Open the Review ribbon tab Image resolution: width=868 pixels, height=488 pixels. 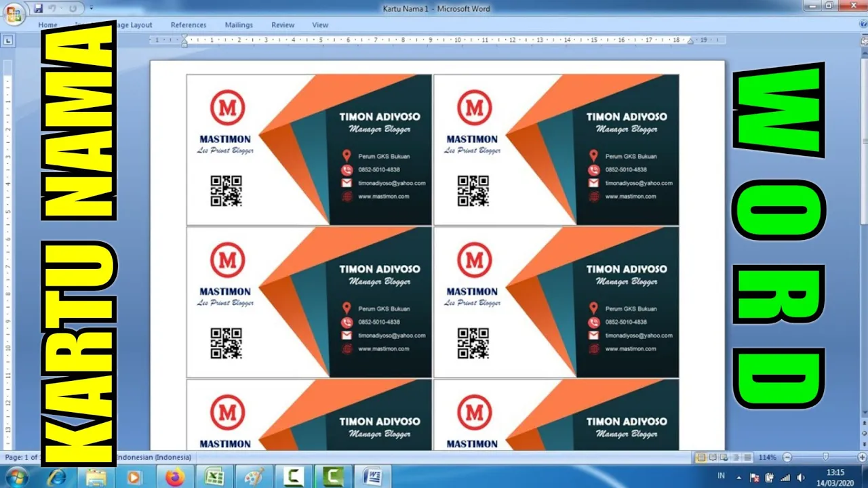coord(283,25)
